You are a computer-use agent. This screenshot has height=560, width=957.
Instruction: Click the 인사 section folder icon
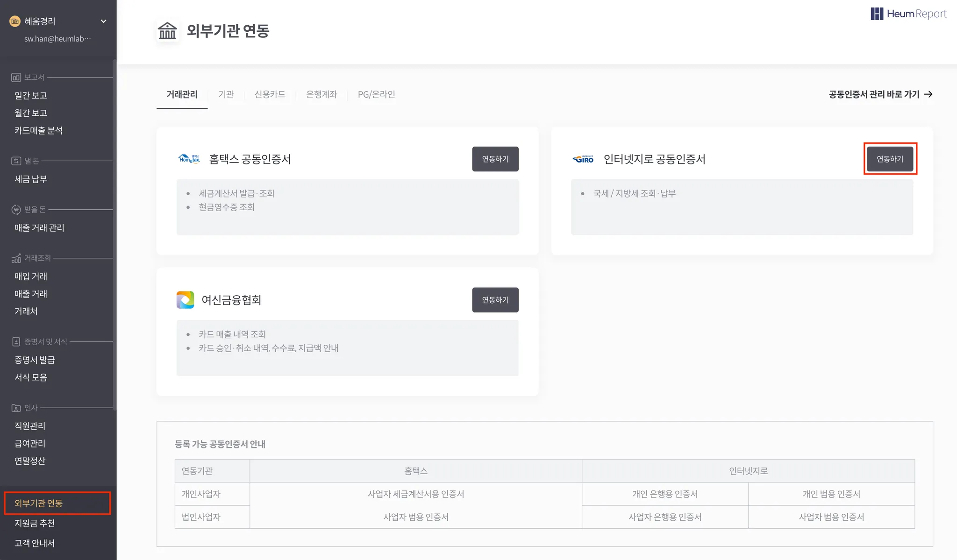tap(16, 408)
